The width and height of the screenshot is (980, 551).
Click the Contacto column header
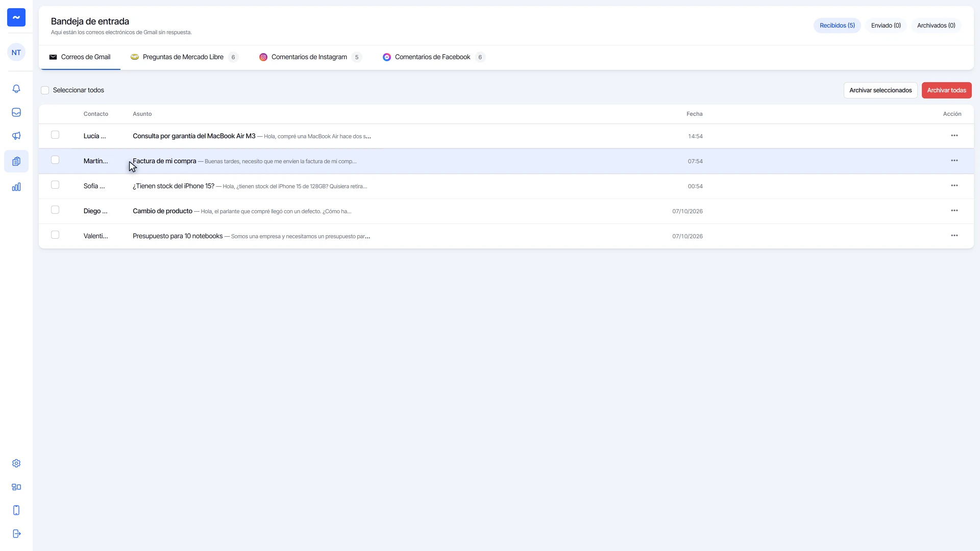(x=96, y=114)
